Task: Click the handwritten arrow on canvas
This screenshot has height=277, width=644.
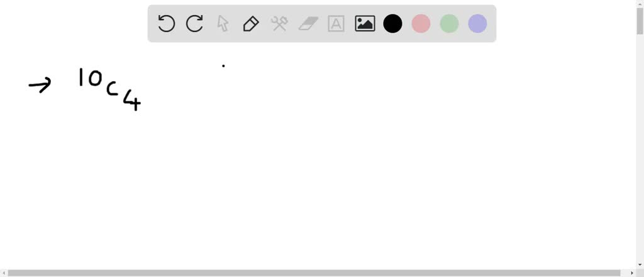Action: 40,84
